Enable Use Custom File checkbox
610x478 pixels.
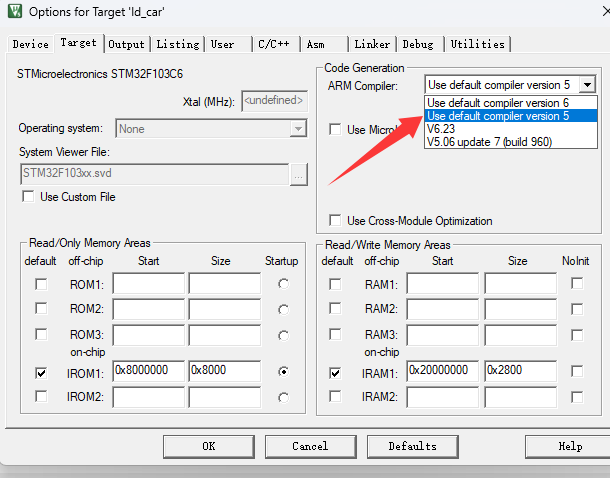[x=28, y=196]
